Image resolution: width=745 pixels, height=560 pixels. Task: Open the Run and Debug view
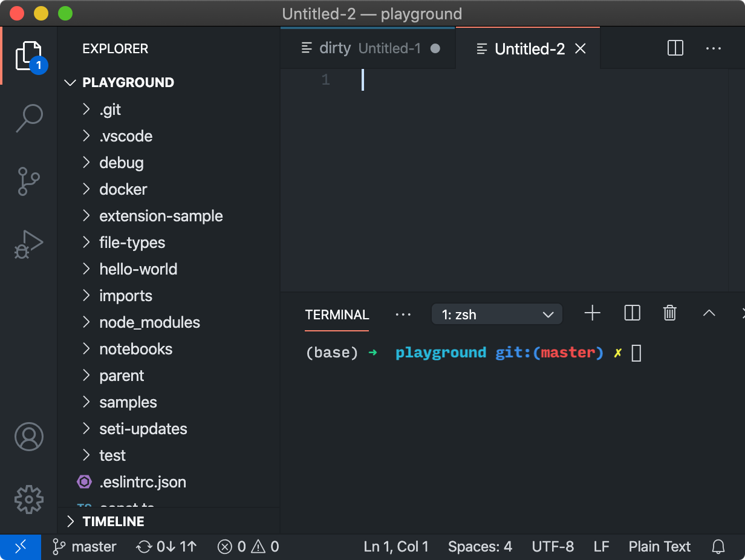pyautogui.click(x=28, y=244)
